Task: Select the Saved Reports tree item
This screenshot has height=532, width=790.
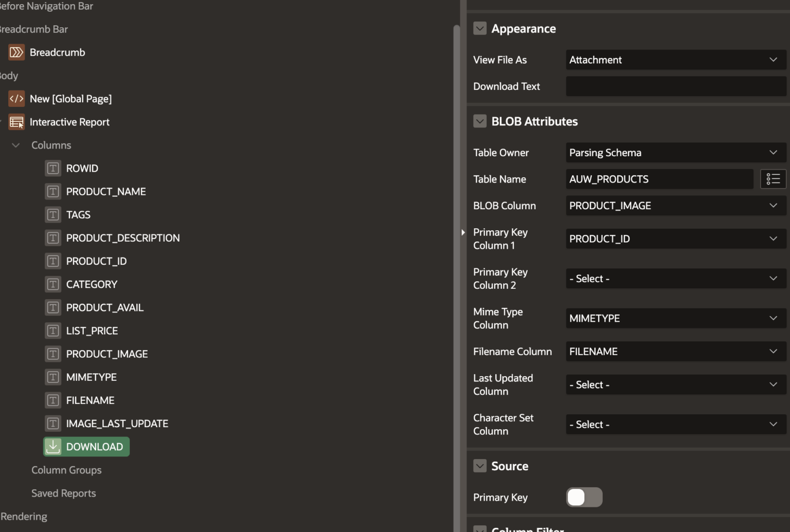Action: pyautogui.click(x=63, y=493)
